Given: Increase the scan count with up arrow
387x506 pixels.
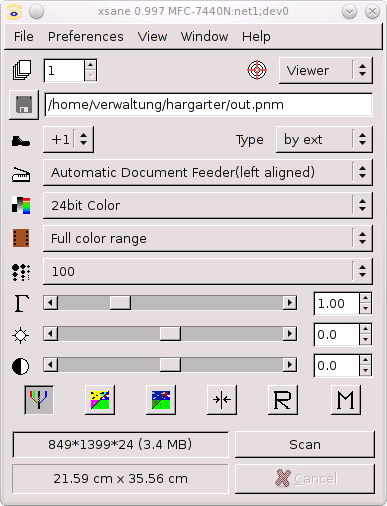Looking at the screenshot, I should click(90, 65).
